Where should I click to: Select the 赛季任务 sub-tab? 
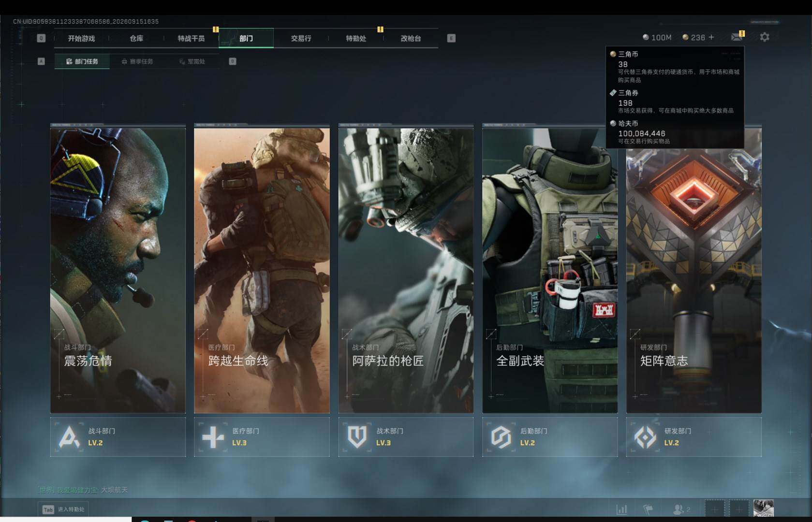[x=137, y=61]
